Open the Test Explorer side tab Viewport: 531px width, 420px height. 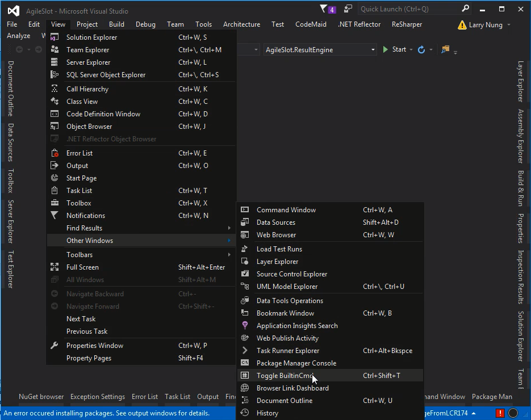coord(11,270)
